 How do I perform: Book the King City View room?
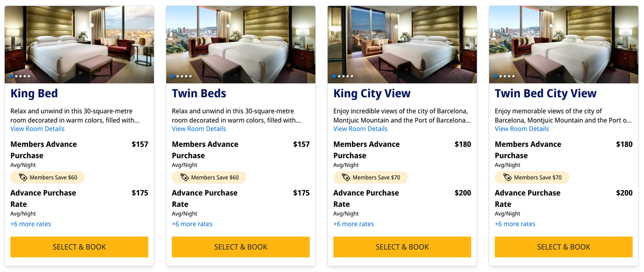(402, 247)
